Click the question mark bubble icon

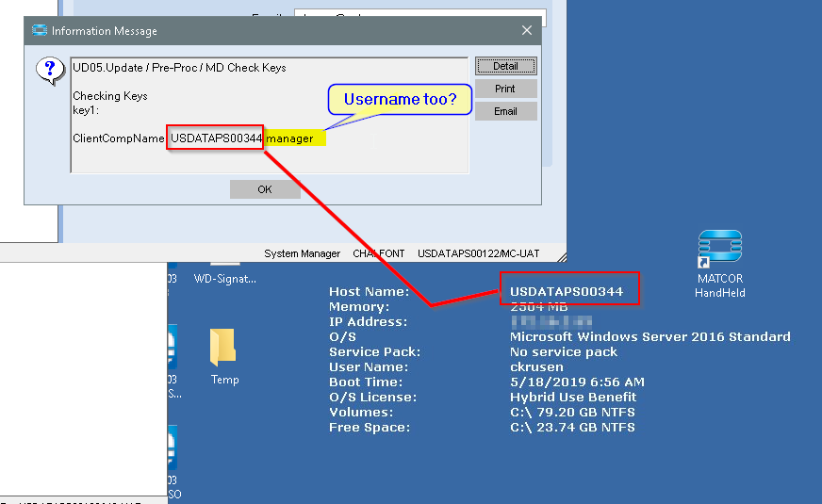[50, 71]
